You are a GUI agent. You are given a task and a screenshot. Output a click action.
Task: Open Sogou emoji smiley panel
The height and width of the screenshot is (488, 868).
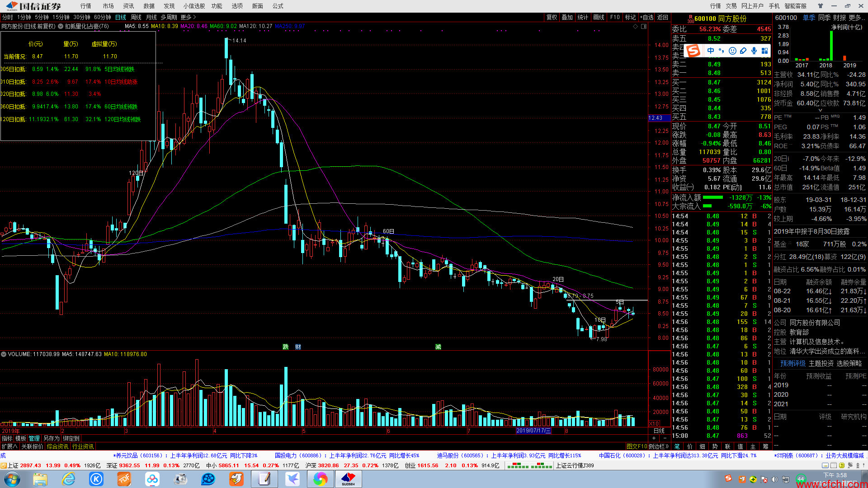(x=732, y=51)
